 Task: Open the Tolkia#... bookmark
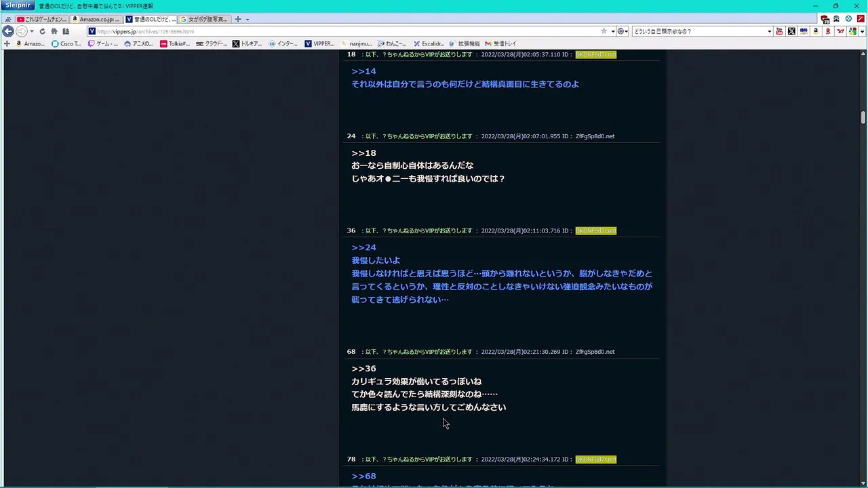pyautogui.click(x=176, y=43)
